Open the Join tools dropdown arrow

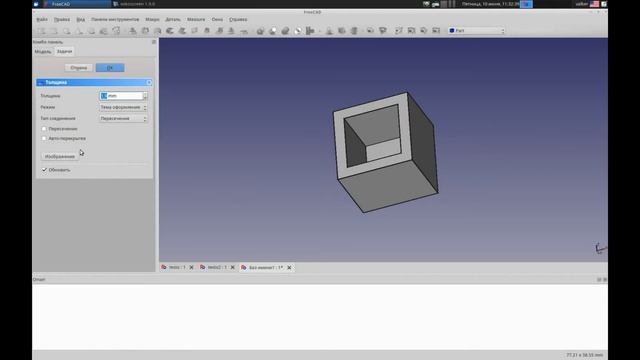[319, 31]
